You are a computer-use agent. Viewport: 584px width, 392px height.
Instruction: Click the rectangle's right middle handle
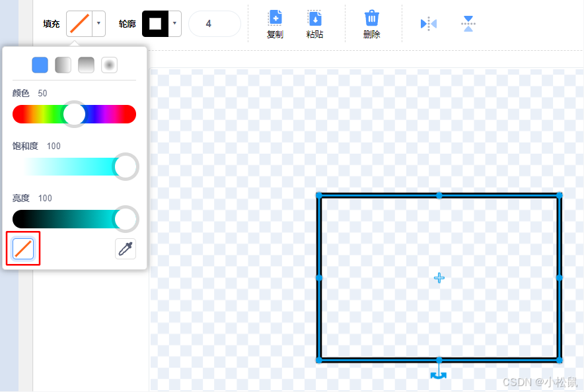pyautogui.click(x=560, y=278)
